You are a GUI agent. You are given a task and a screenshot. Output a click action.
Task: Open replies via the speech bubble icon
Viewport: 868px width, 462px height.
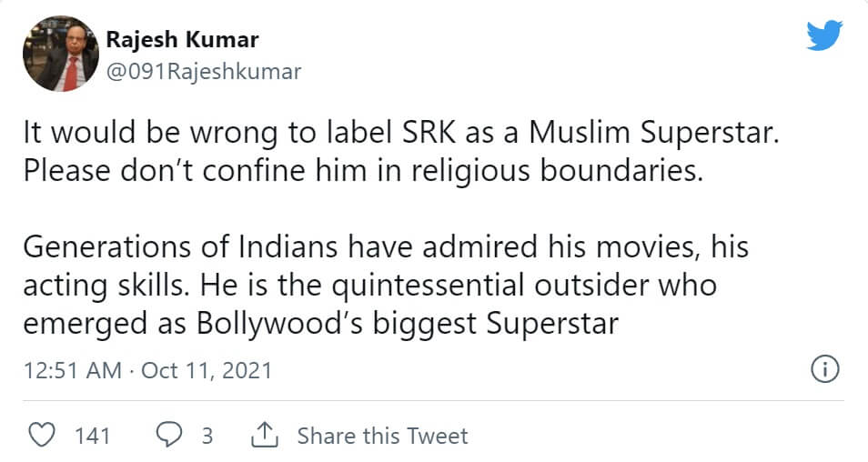170,436
